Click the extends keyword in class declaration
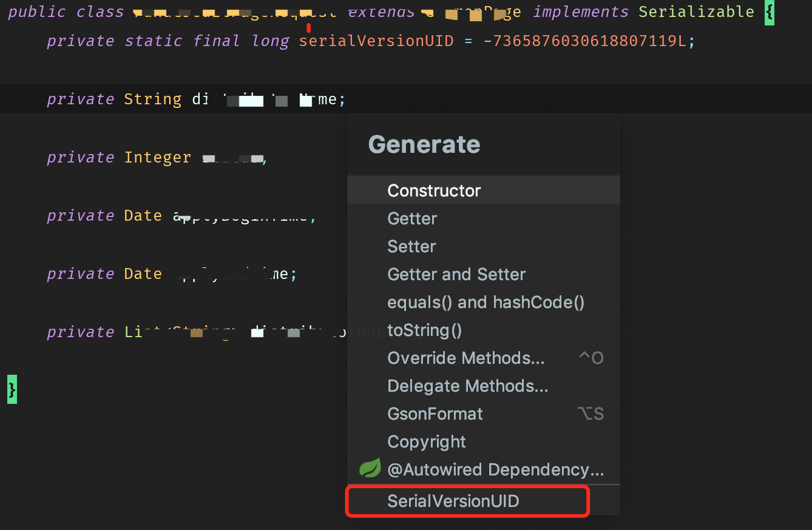 [382, 12]
